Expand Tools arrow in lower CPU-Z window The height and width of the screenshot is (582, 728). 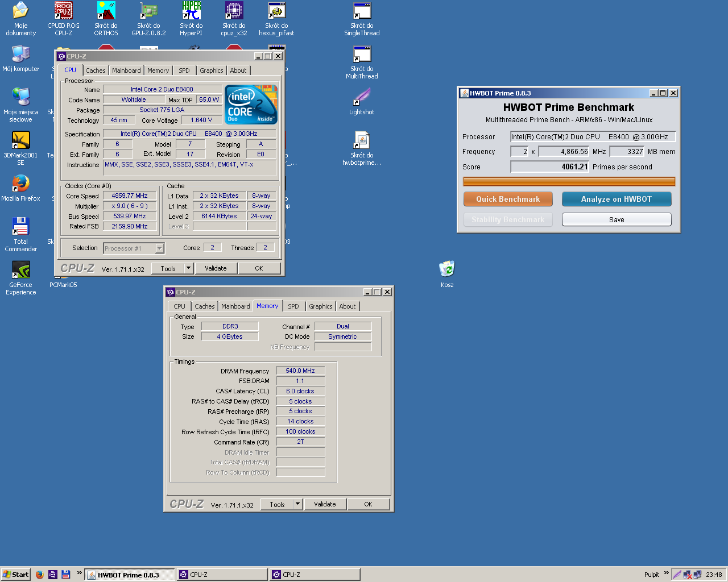point(298,504)
